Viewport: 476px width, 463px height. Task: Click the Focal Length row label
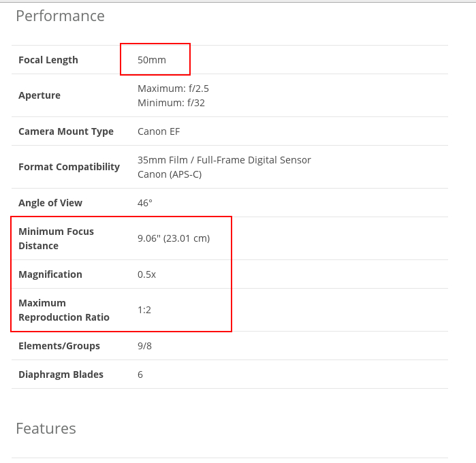click(x=48, y=60)
